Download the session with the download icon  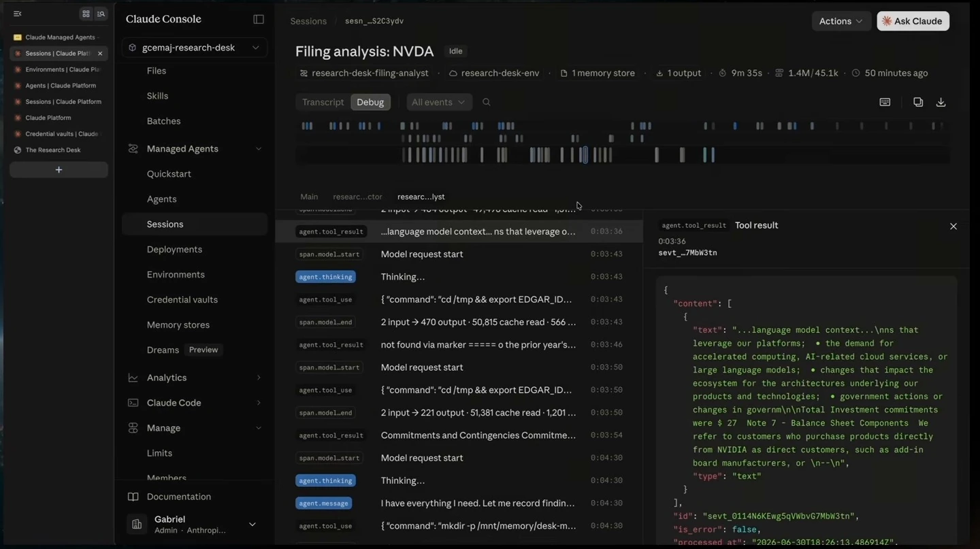tap(941, 102)
